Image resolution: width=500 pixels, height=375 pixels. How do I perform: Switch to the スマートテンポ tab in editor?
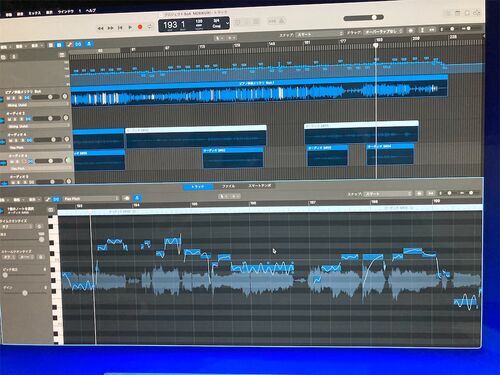tap(260, 185)
